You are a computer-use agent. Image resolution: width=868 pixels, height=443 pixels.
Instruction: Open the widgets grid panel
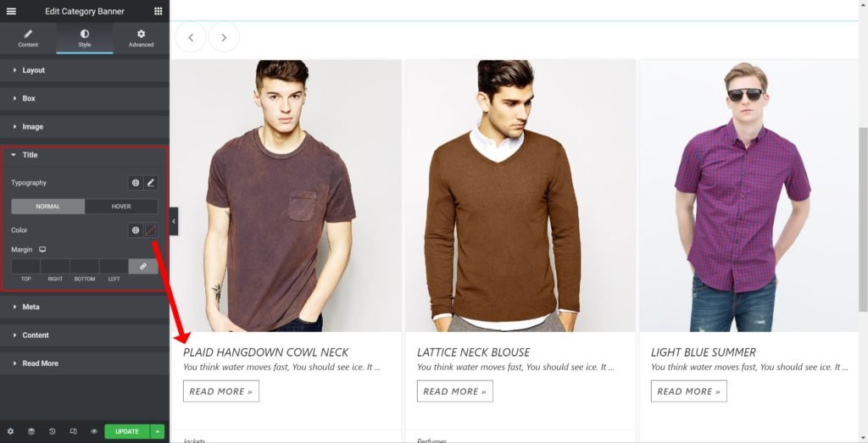[158, 11]
